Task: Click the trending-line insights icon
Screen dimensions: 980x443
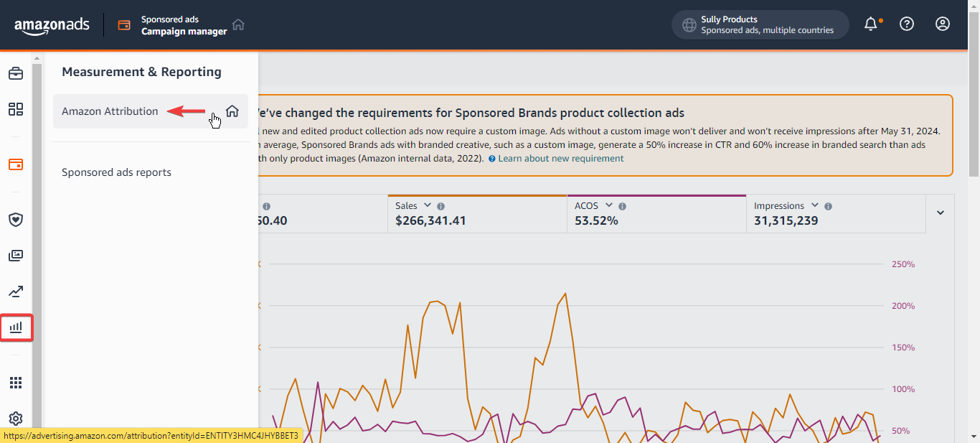Action: (x=16, y=292)
